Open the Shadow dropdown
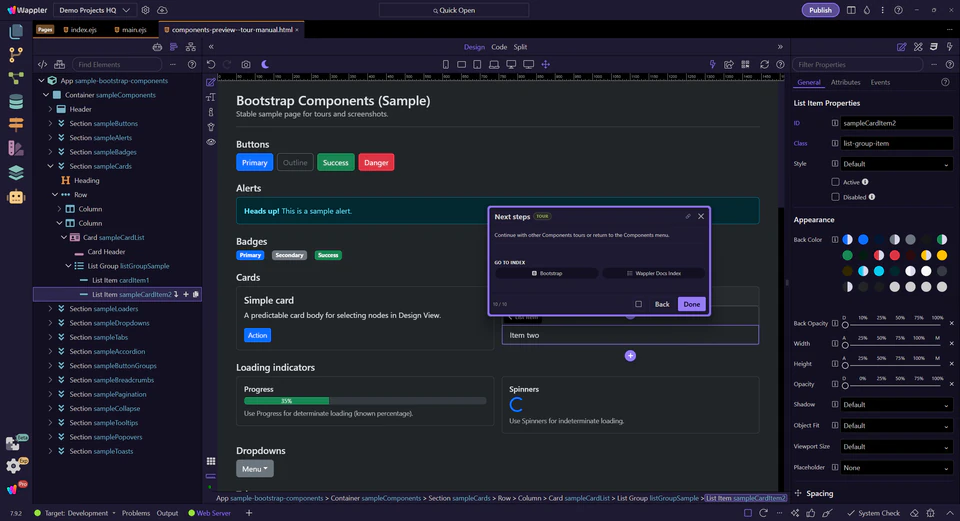 896,405
